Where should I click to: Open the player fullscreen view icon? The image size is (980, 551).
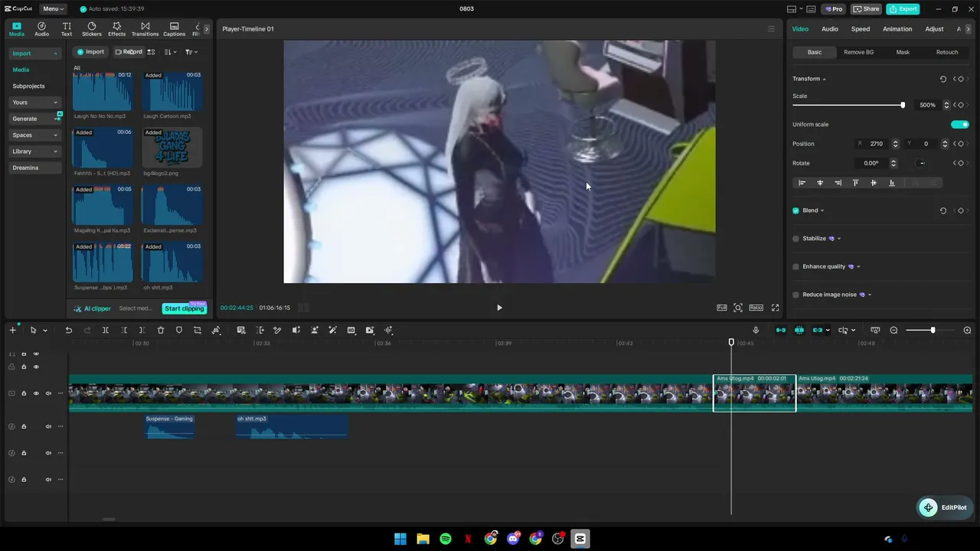click(x=775, y=308)
